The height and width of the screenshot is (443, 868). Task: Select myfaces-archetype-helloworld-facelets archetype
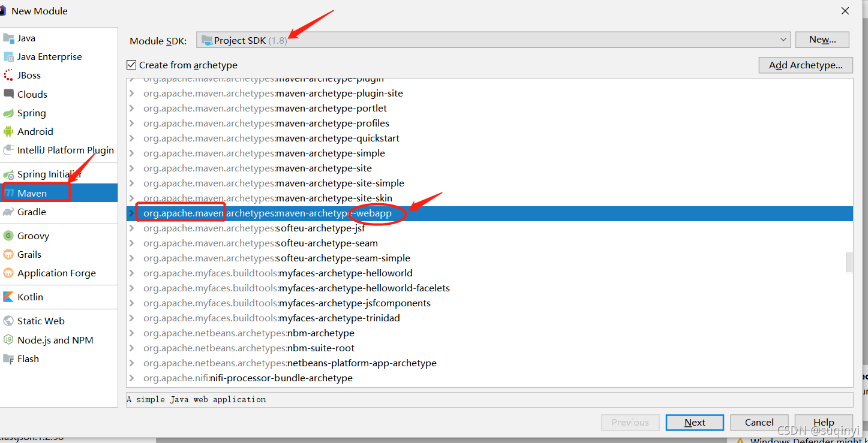tap(489, 288)
